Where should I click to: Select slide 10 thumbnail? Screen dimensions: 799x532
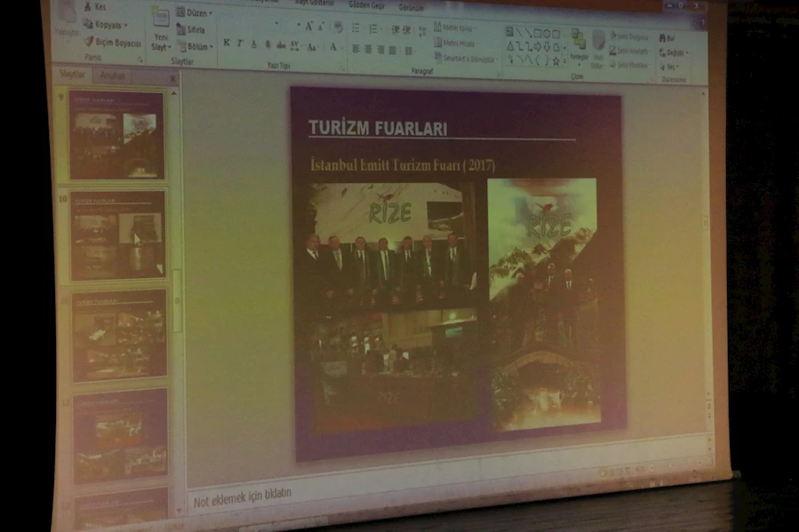pos(117,235)
